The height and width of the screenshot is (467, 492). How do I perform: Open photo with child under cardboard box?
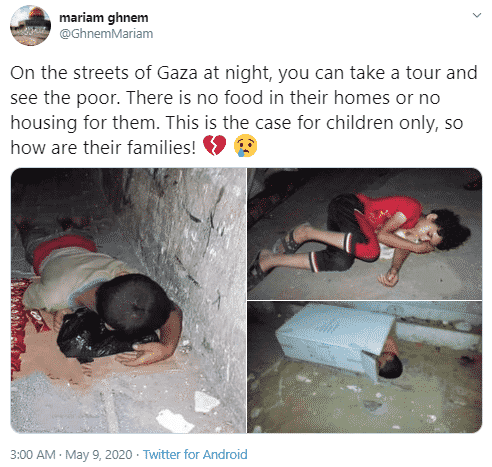[x=365, y=367]
